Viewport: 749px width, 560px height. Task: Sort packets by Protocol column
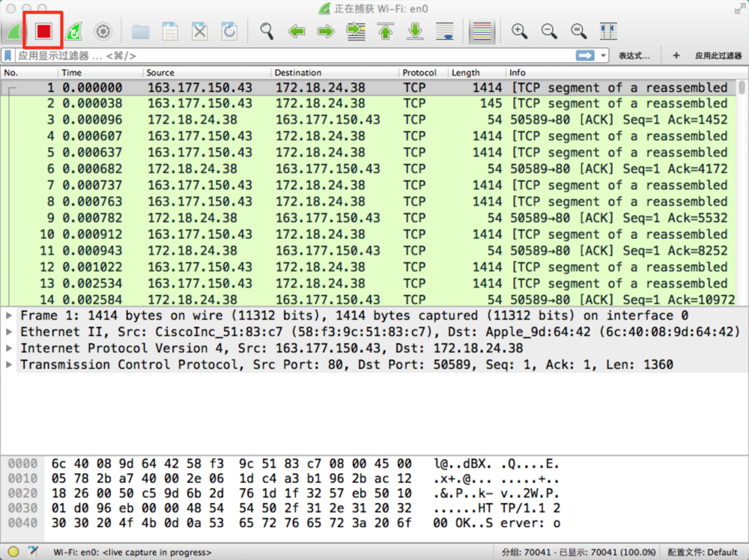(419, 73)
